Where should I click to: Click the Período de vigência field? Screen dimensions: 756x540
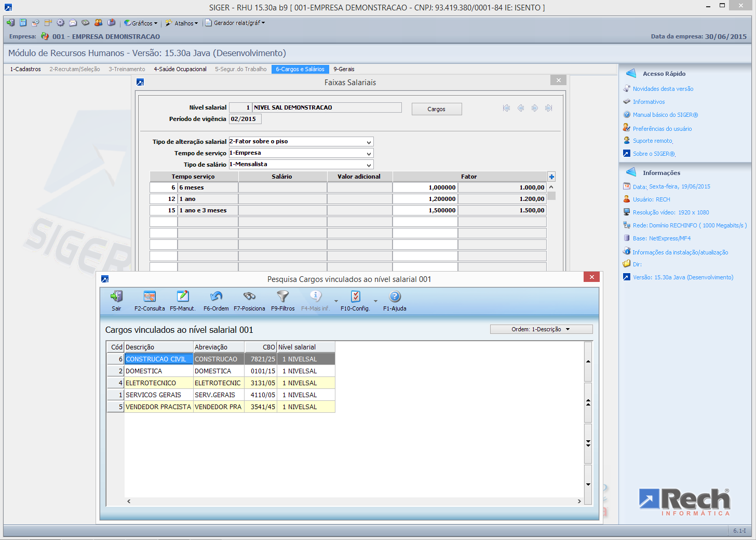[245, 119]
